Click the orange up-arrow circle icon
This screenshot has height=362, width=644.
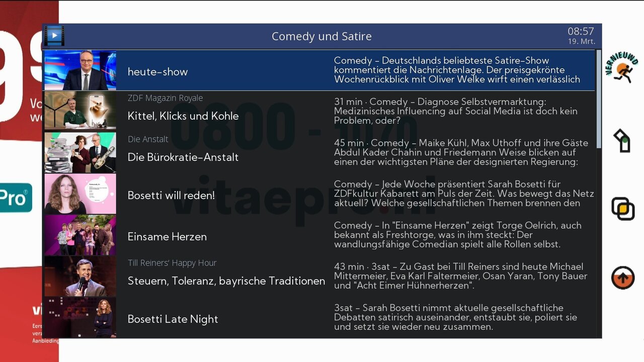coord(623,278)
